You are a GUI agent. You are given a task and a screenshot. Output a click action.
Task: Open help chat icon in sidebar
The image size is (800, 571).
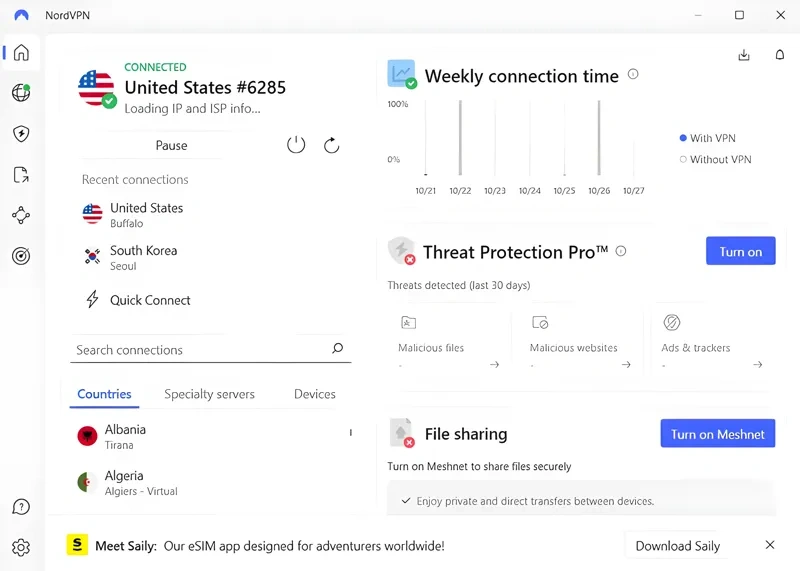[x=21, y=507]
